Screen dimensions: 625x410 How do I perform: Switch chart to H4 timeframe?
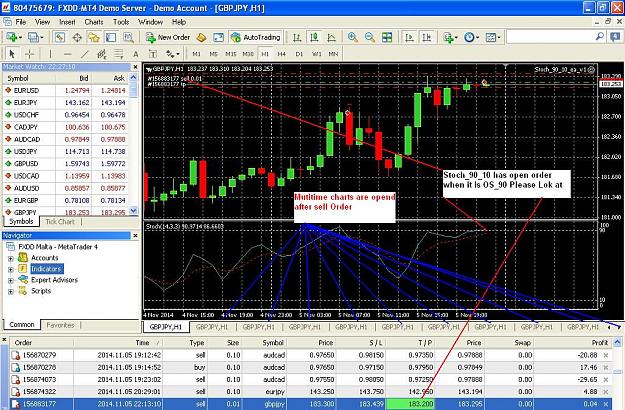[x=282, y=54]
